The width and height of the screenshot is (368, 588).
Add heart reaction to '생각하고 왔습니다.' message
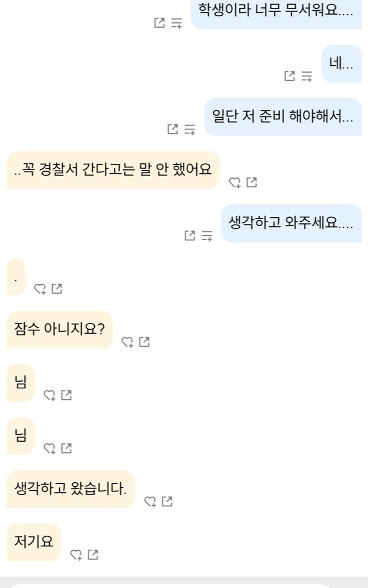(150, 502)
